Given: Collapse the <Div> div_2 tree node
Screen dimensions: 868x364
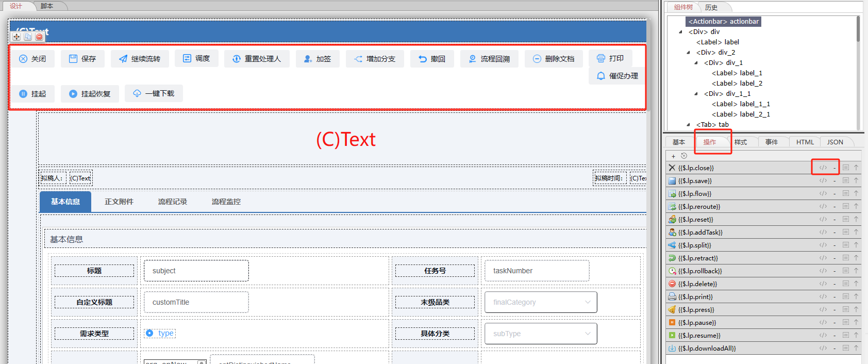Looking at the screenshot, I should (689, 52).
